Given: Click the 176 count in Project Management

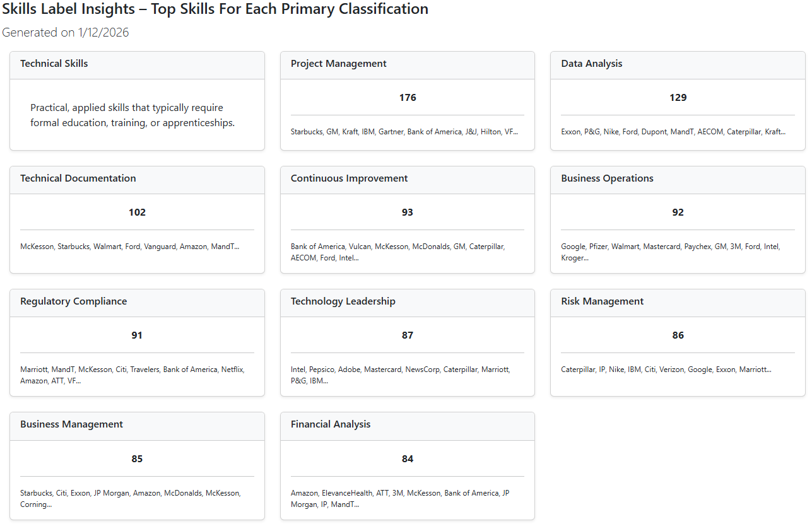Looking at the screenshot, I should coord(408,98).
